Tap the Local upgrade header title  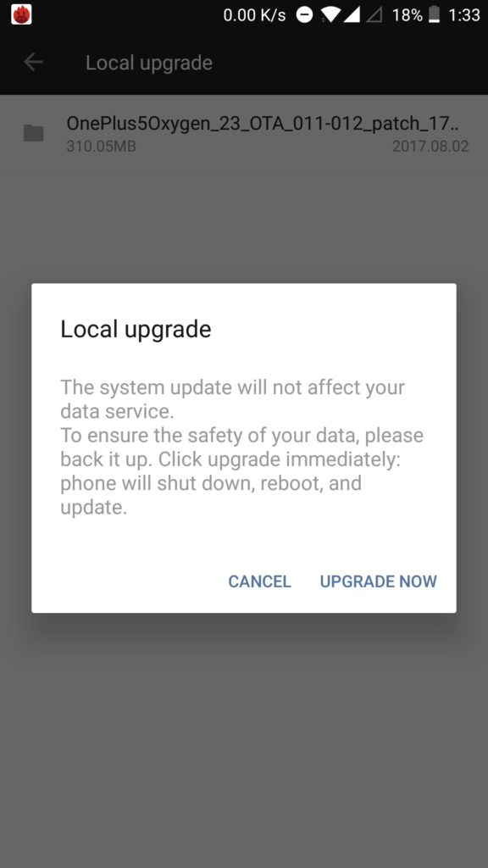(149, 63)
